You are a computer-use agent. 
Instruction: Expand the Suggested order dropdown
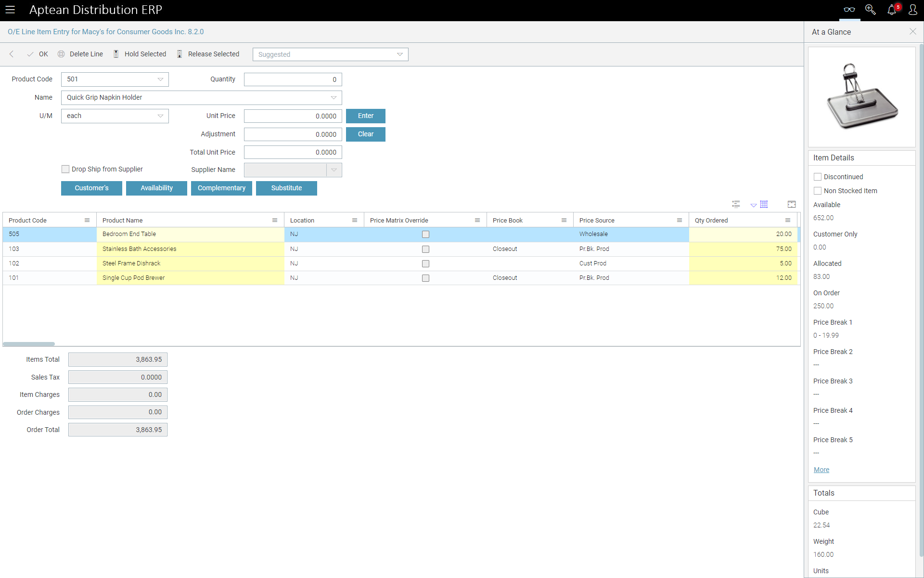click(400, 54)
